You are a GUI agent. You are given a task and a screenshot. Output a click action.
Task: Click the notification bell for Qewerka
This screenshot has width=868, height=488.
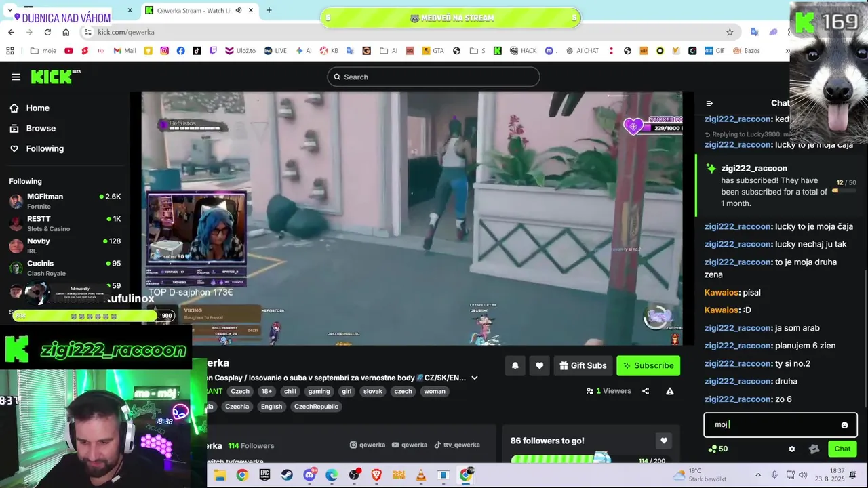[x=515, y=365]
